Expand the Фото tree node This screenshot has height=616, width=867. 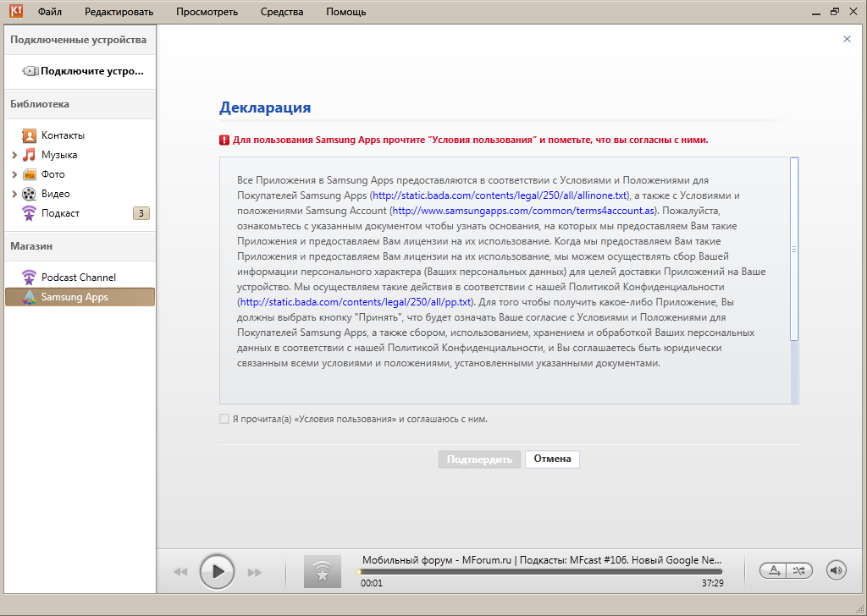click(x=14, y=174)
